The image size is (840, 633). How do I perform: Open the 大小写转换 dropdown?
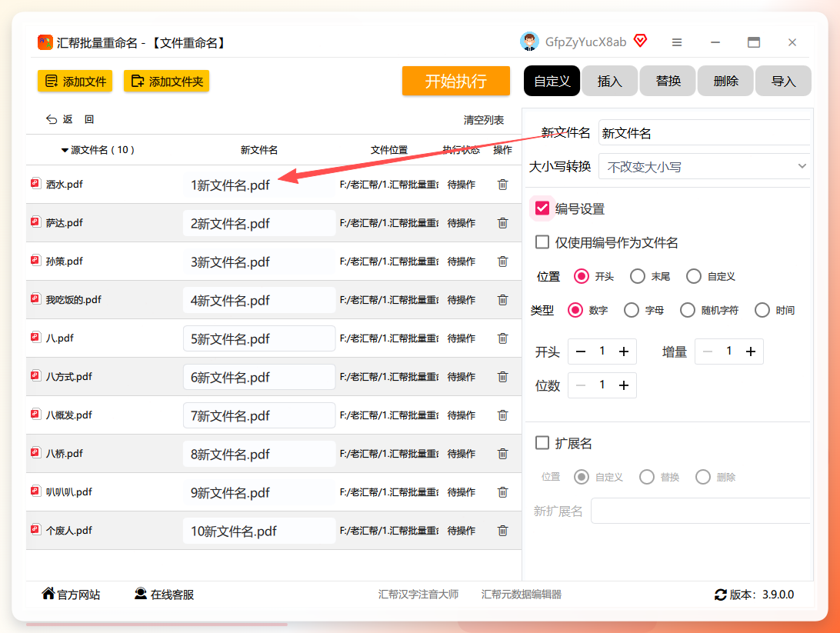coord(704,167)
